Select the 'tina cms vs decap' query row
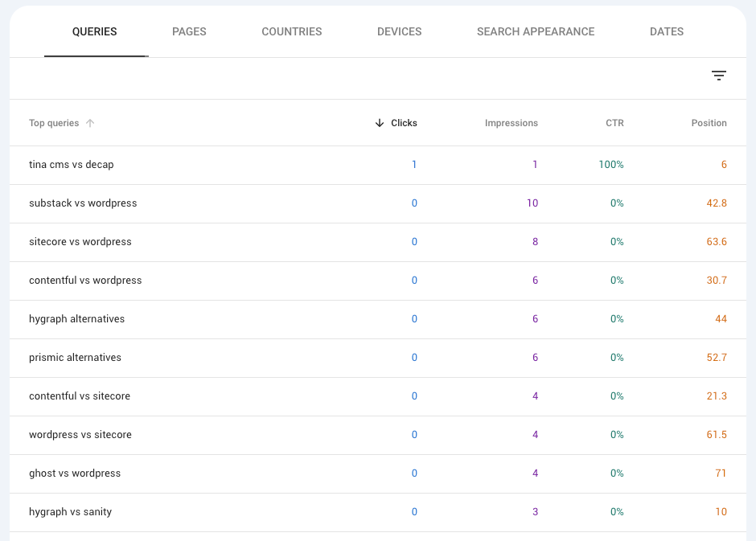 click(378, 166)
